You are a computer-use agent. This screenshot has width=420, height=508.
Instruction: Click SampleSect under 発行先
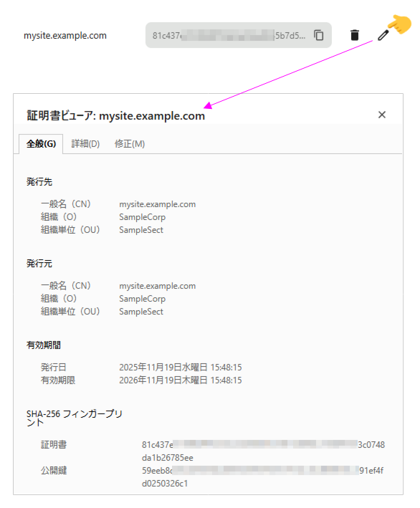[141, 230]
